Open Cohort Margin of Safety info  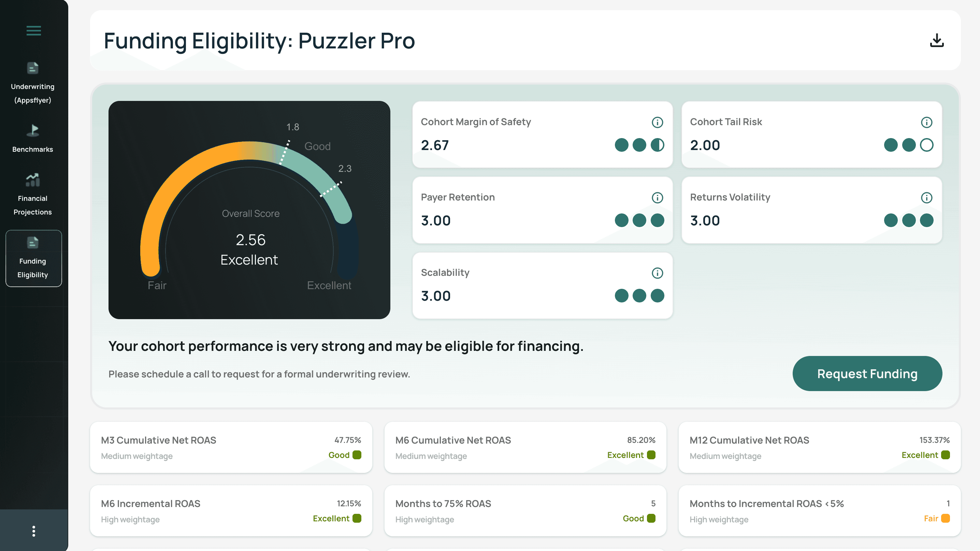(657, 122)
